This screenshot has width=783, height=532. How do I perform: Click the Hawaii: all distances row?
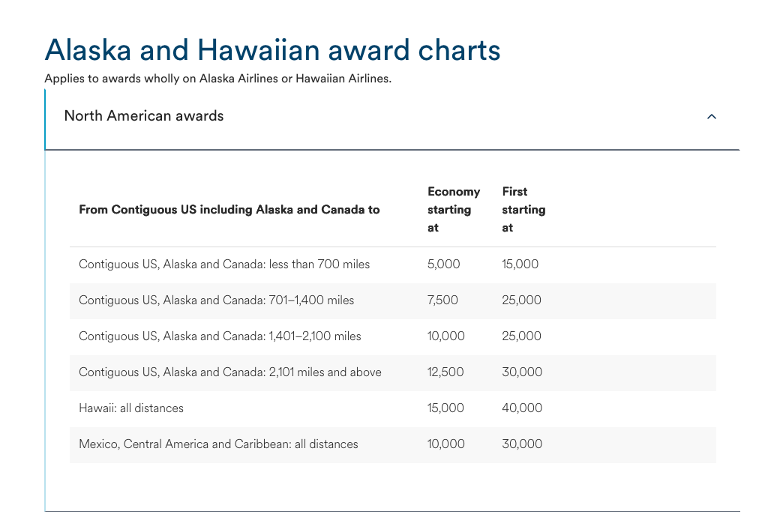(131, 408)
